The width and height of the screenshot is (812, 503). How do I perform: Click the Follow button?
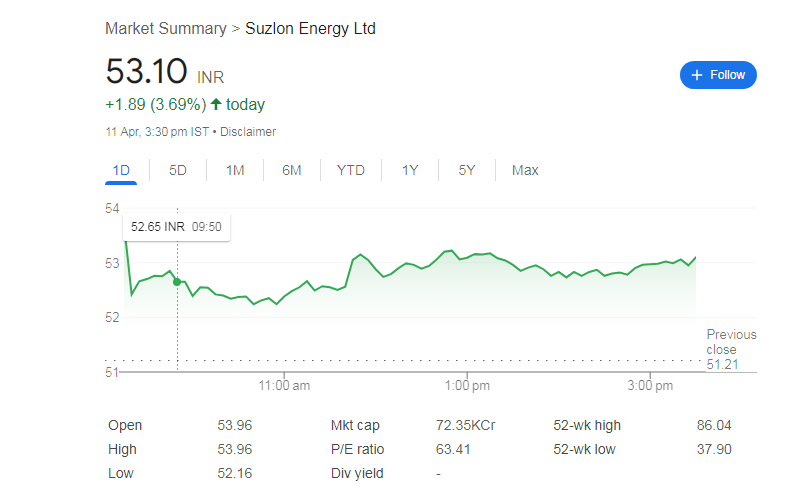pos(718,75)
